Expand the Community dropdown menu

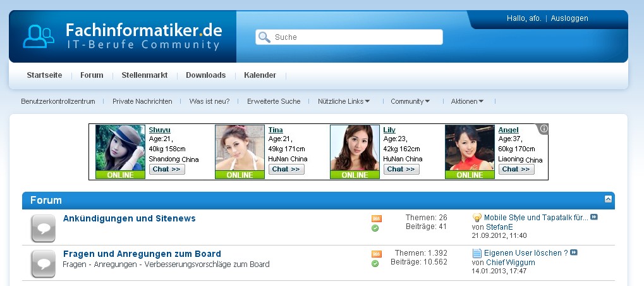tap(410, 101)
